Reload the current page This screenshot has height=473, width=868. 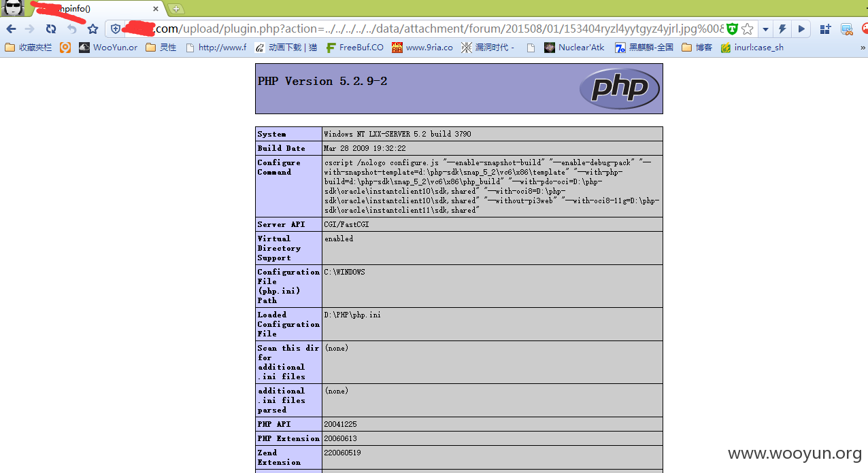tap(51, 29)
